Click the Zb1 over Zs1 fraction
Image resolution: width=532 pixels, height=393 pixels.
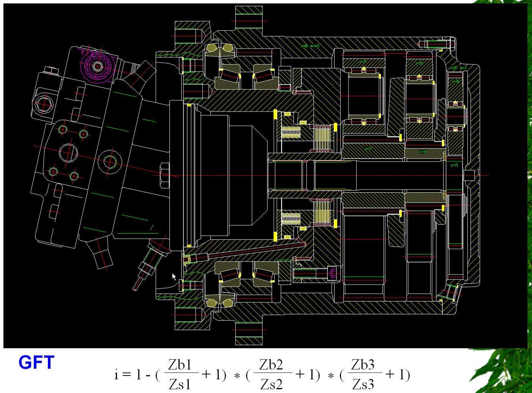pyautogui.click(x=180, y=374)
